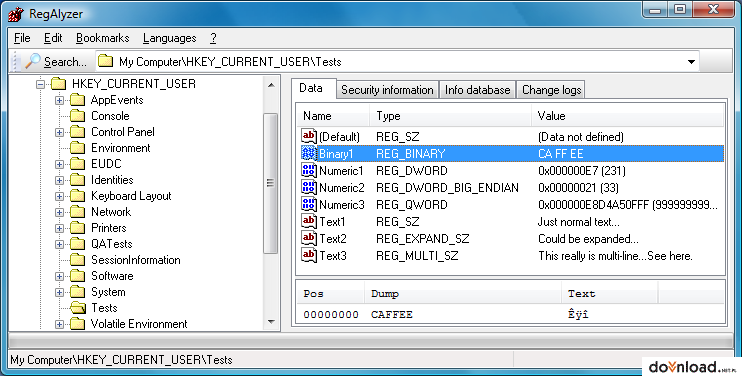Expand the Keyboard Layout key
Image resolution: width=742 pixels, height=376 pixels.
(60, 196)
